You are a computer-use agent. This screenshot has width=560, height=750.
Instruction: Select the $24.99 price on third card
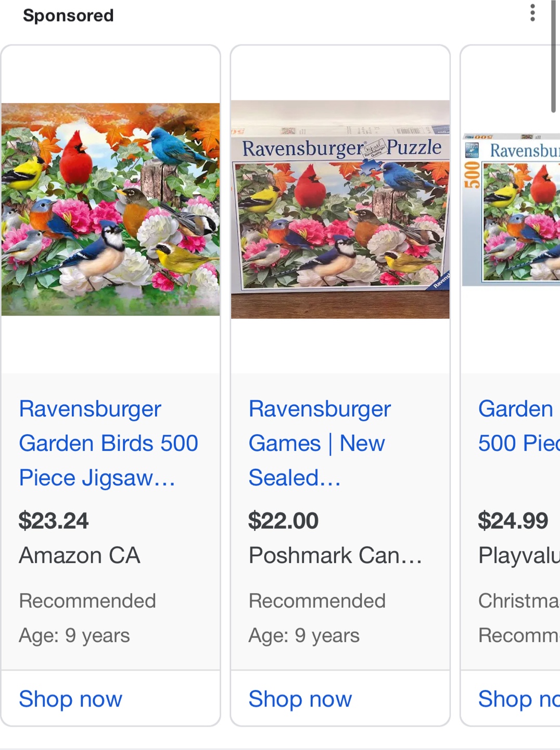(x=513, y=521)
